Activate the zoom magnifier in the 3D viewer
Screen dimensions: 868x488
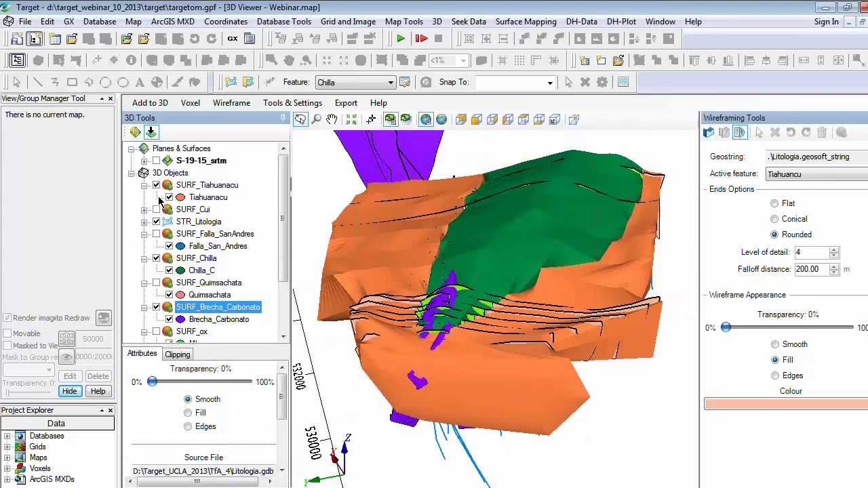click(316, 119)
